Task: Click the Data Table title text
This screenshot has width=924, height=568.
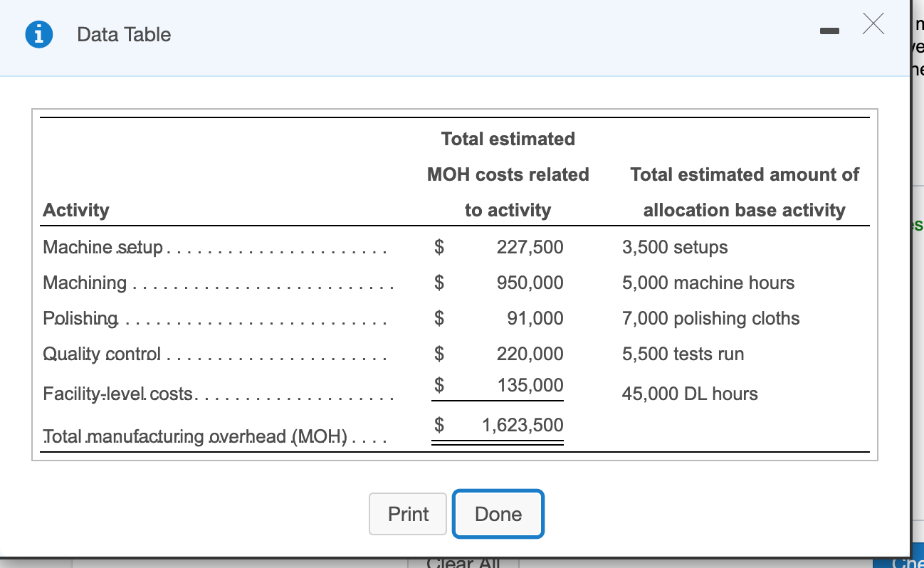Action: 123,33
